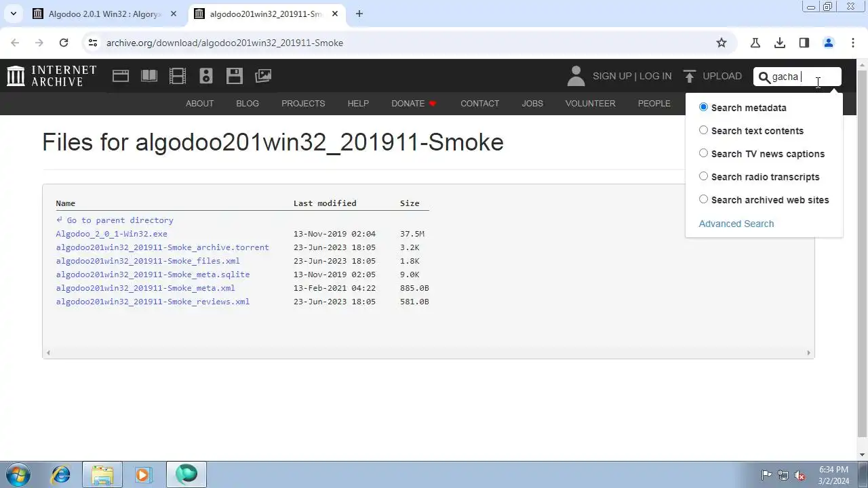Launch Internet Explorer from taskbar

coord(61,474)
